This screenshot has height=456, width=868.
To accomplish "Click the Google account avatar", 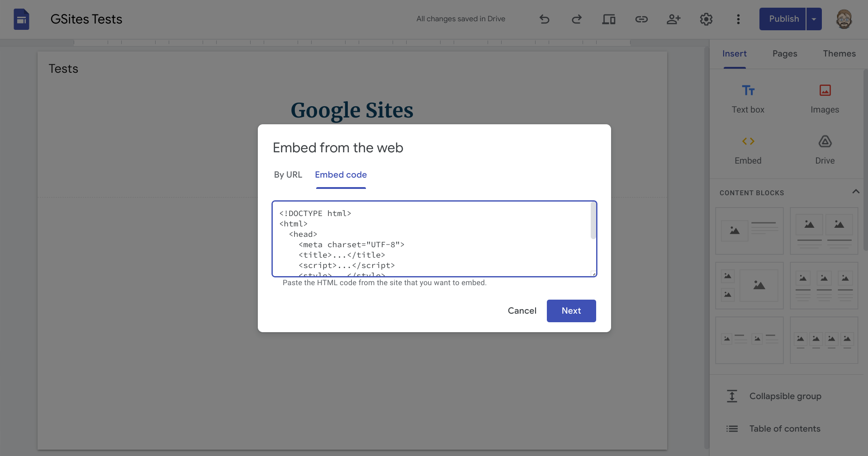I will [x=844, y=19].
